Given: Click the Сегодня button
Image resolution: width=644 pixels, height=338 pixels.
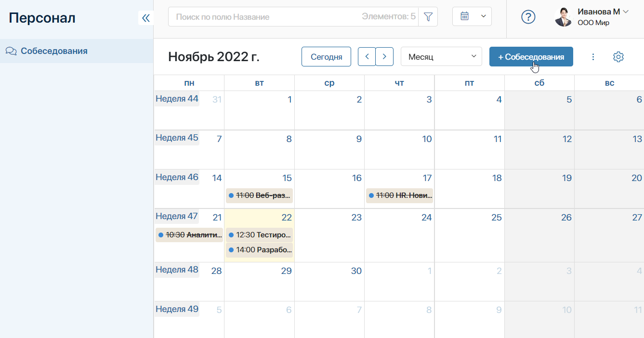Looking at the screenshot, I should click(326, 57).
